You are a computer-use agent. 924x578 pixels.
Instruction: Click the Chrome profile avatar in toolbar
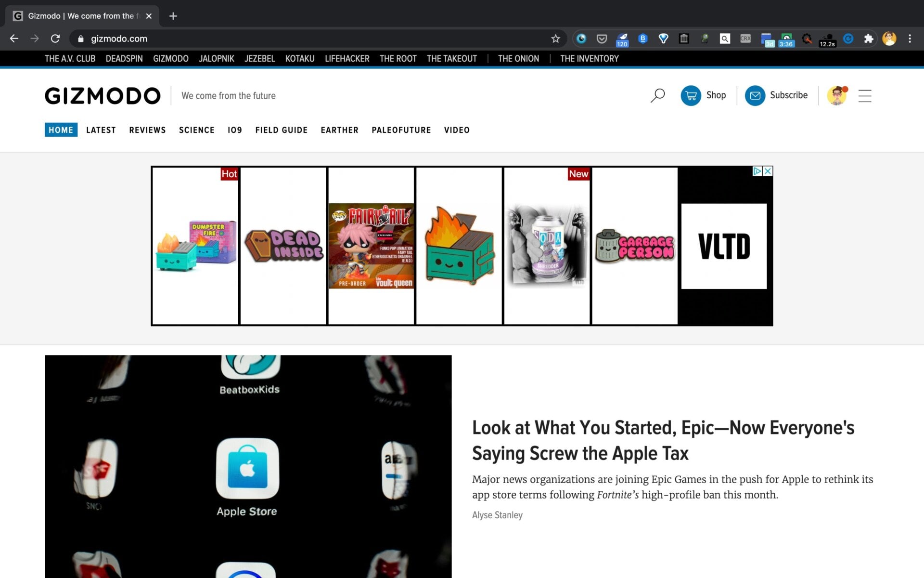click(x=890, y=39)
